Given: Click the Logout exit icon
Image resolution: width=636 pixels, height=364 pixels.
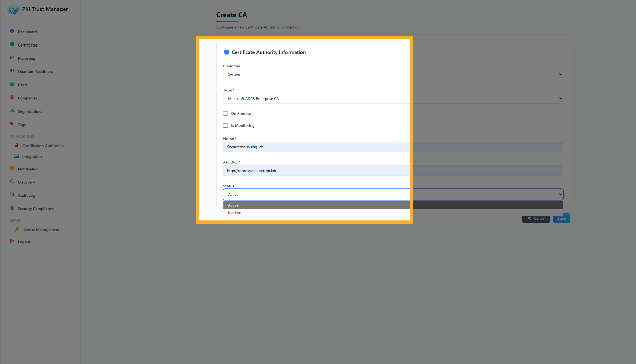Looking at the screenshot, I should [x=12, y=241].
